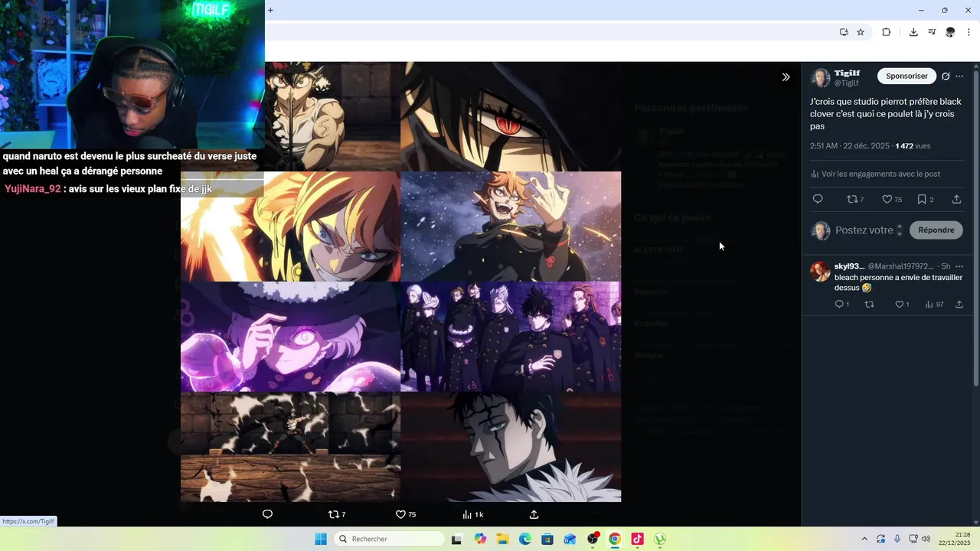Screen dimensions: 980x551
Task: Click the orange-haired mage snowy image
Action: point(511,227)
